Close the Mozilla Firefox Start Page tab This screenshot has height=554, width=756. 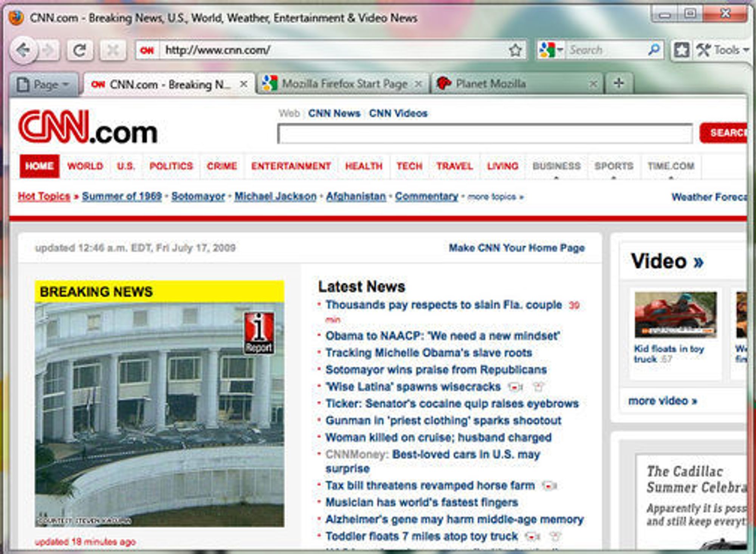click(418, 84)
